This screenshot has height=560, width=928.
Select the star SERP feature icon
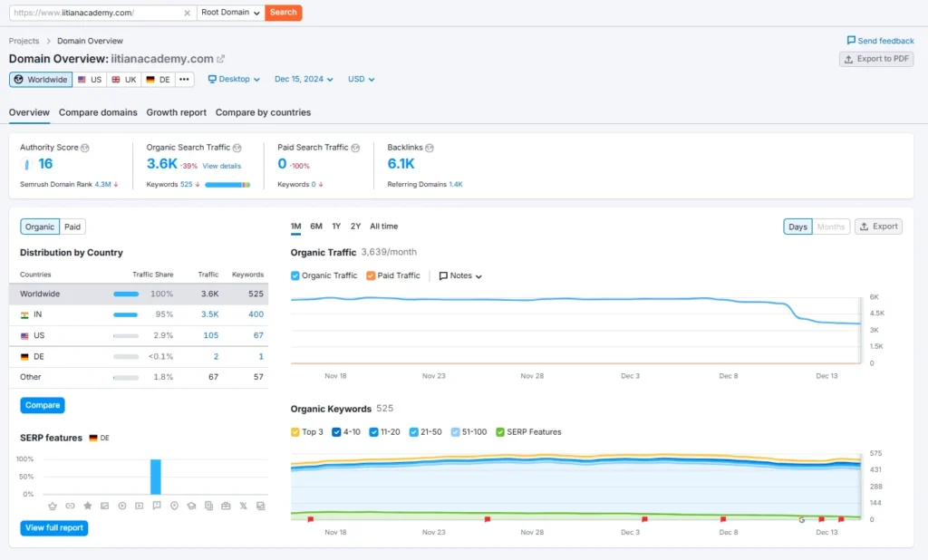pyautogui.click(x=88, y=506)
